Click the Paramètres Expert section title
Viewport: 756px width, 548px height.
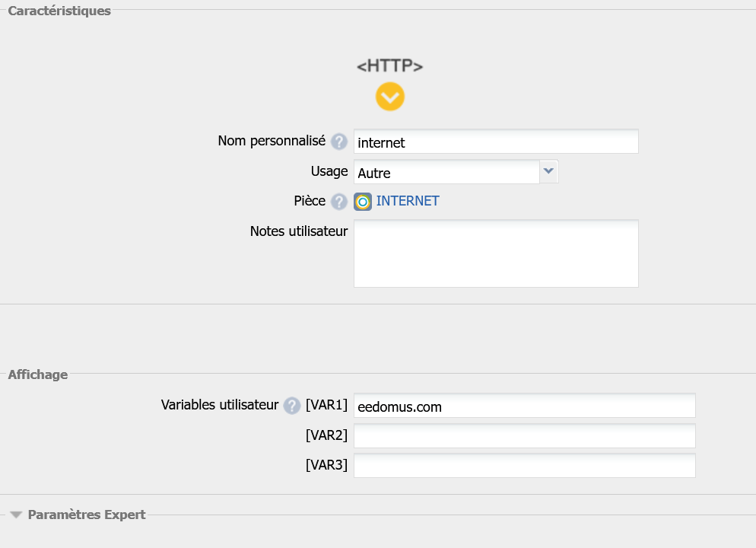coord(86,515)
